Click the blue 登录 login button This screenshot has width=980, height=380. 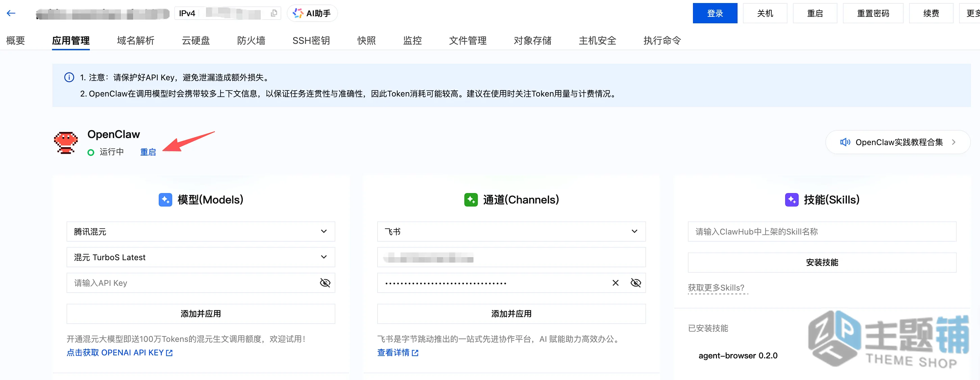click(x=715, y=13)
